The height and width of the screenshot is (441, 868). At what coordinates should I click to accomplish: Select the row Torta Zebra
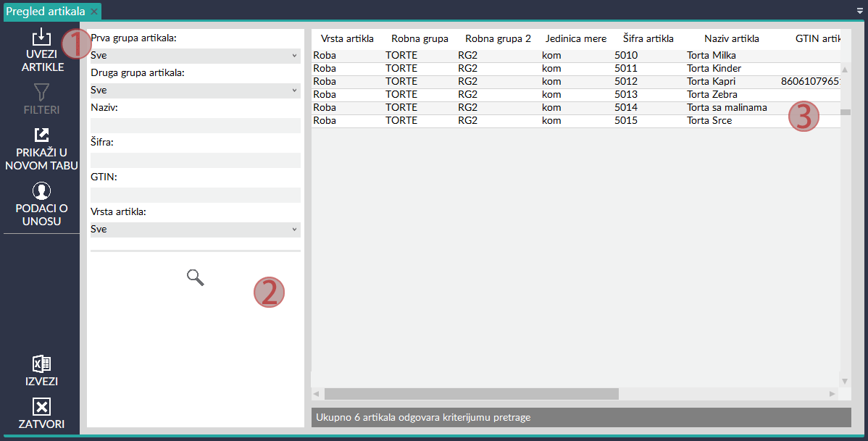coord(576,95)
